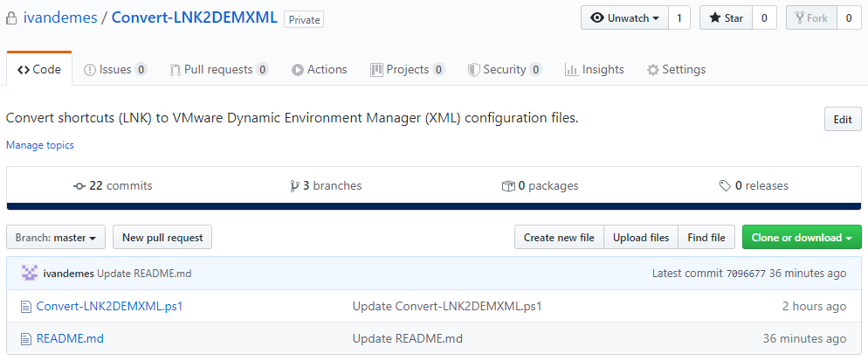Click the ivandemes avatar in the commit row

point(30,274)
